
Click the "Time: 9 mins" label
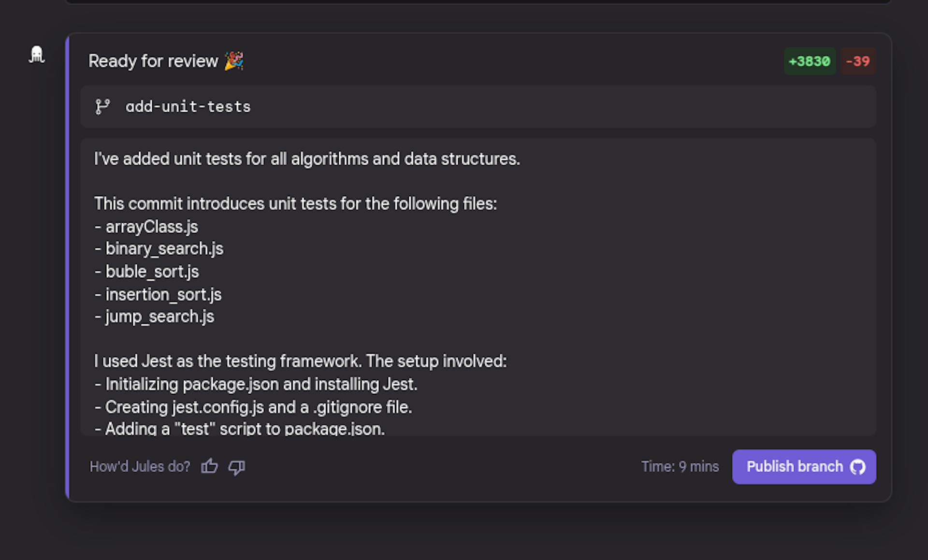pos(680,467)
